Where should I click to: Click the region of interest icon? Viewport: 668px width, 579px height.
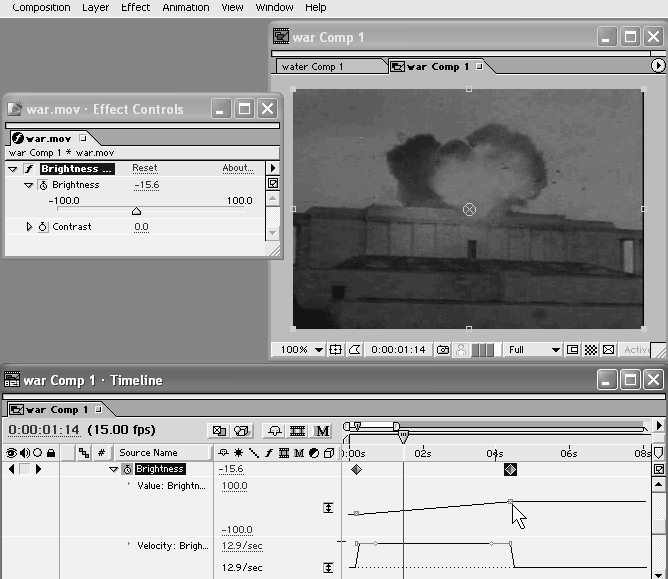point(573,350)
